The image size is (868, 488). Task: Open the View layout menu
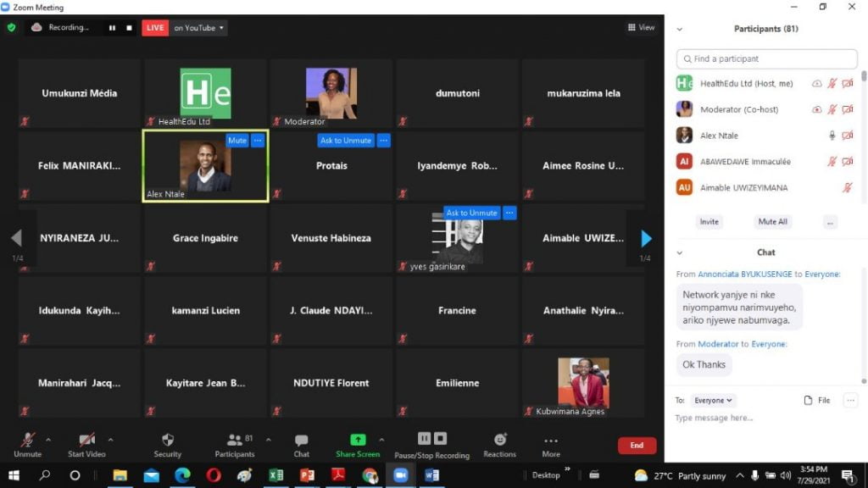coord(641,27)
